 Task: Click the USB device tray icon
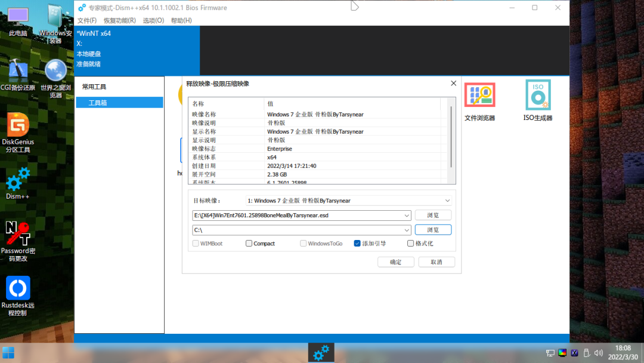[587, 353]
